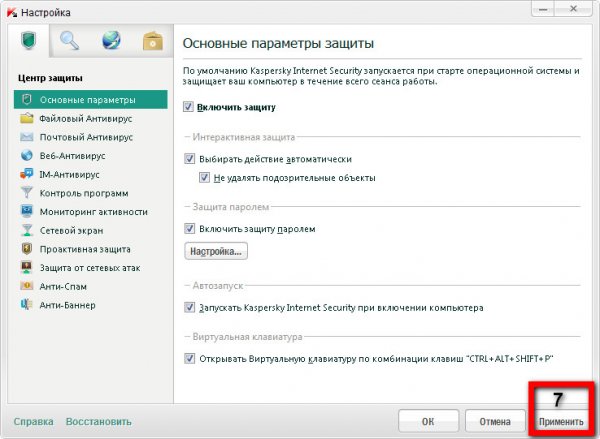Click the Анти-Спам icon
Viewport: 600px width, 439px height.
26,286
